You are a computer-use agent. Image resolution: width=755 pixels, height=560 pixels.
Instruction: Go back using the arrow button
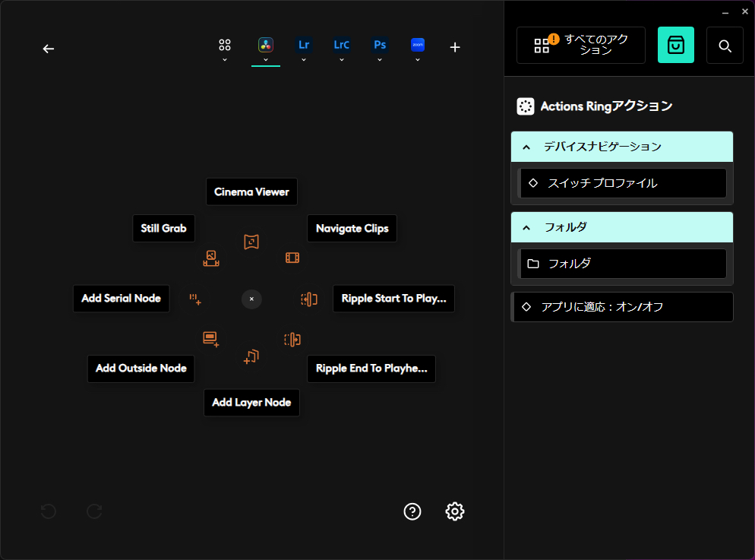point(48,48)
